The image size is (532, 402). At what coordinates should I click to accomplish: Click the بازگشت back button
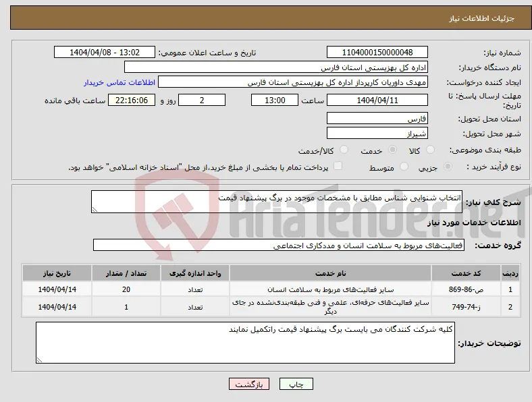click(x=249, y=384)
